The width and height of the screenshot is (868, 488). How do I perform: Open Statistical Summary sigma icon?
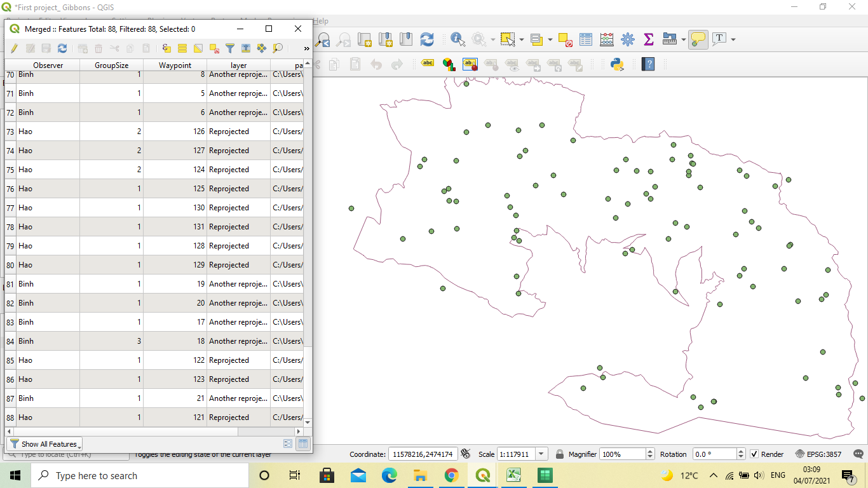pyautogui.click(x=649, y=39)
